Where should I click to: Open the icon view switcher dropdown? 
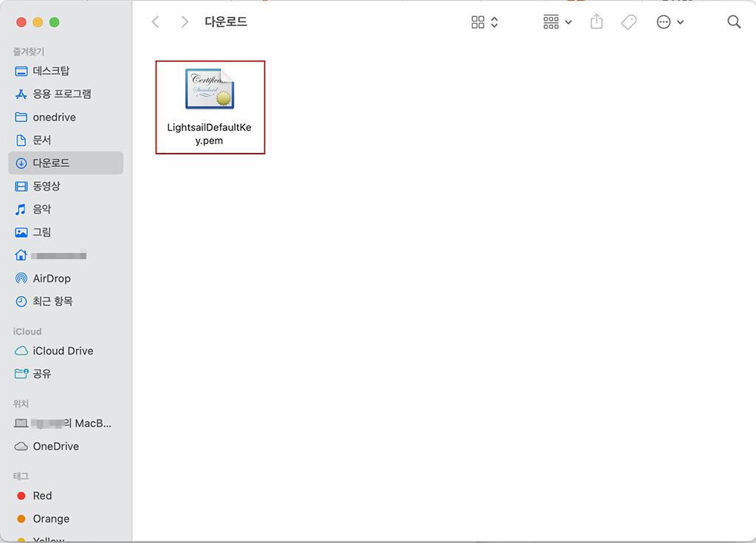[x=485, y=22]
